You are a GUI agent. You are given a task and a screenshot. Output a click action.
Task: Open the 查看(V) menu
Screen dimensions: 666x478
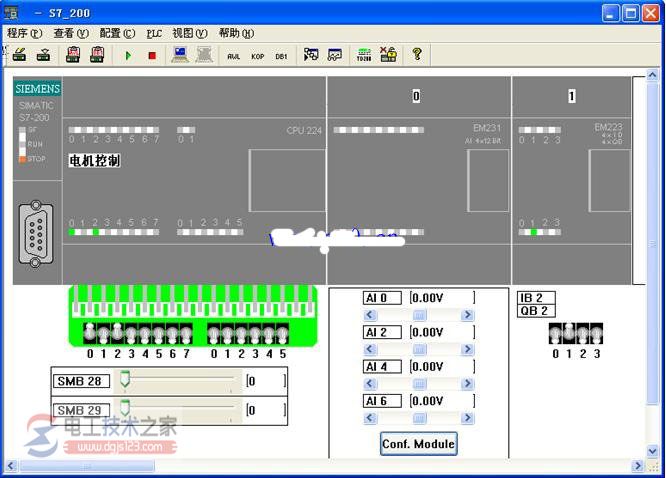[71, 33]
